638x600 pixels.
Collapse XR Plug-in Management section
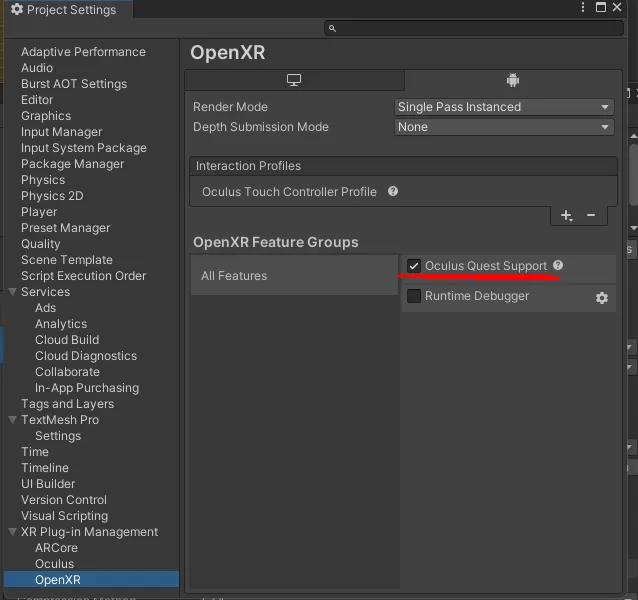coord(13,531)
